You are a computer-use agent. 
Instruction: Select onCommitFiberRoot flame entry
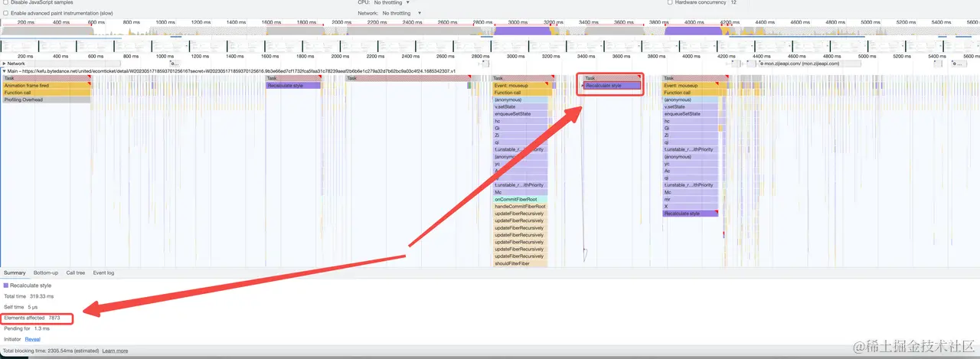(x=520, y=199)
